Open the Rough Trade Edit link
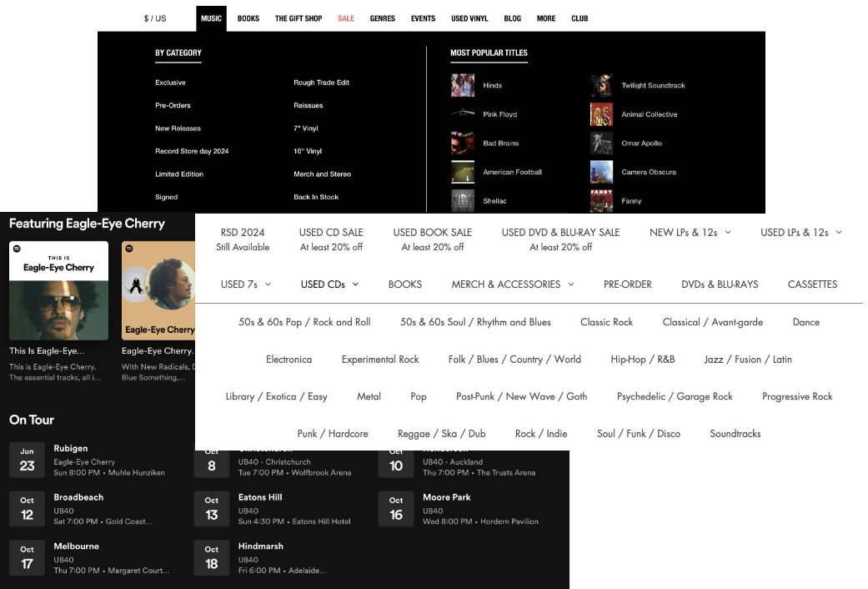This screenshot has height=589, width=868. [x=321, y=83]
